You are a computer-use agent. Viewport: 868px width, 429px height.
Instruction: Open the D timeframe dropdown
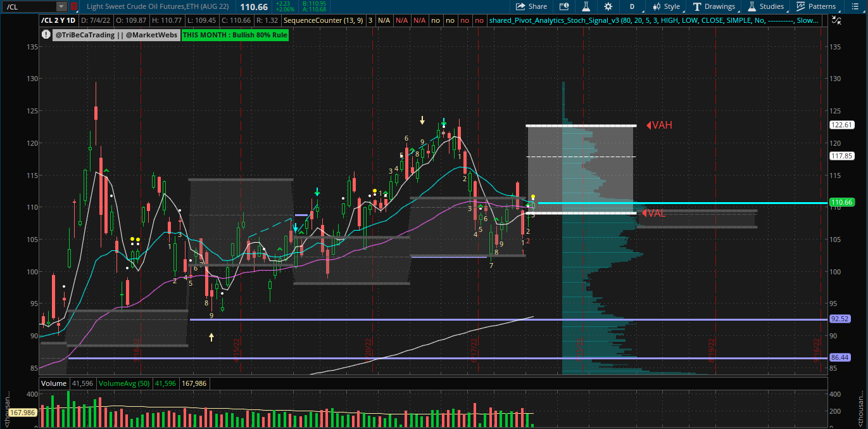pos(631,6)
